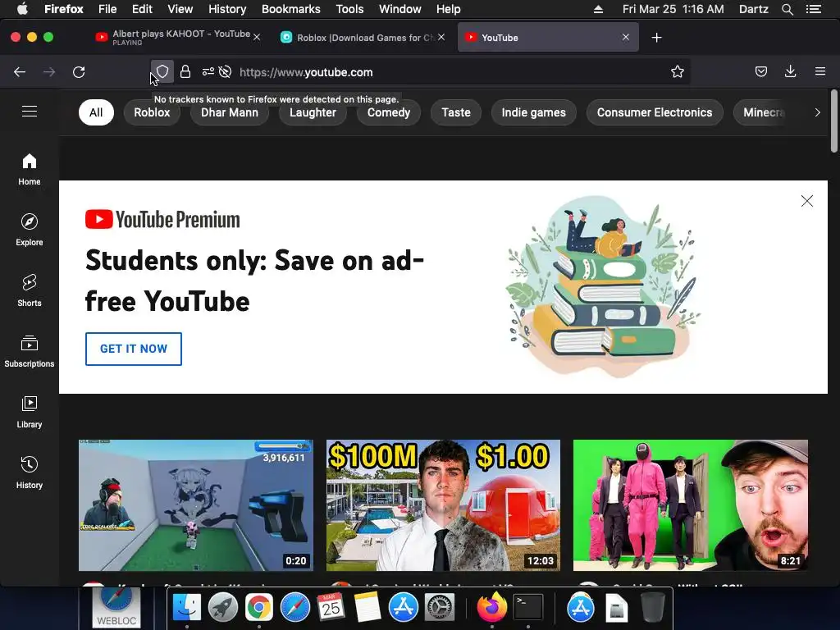Open the site permissions icon
The width and height of the screenshot is (840, 630).
(208, 72)
